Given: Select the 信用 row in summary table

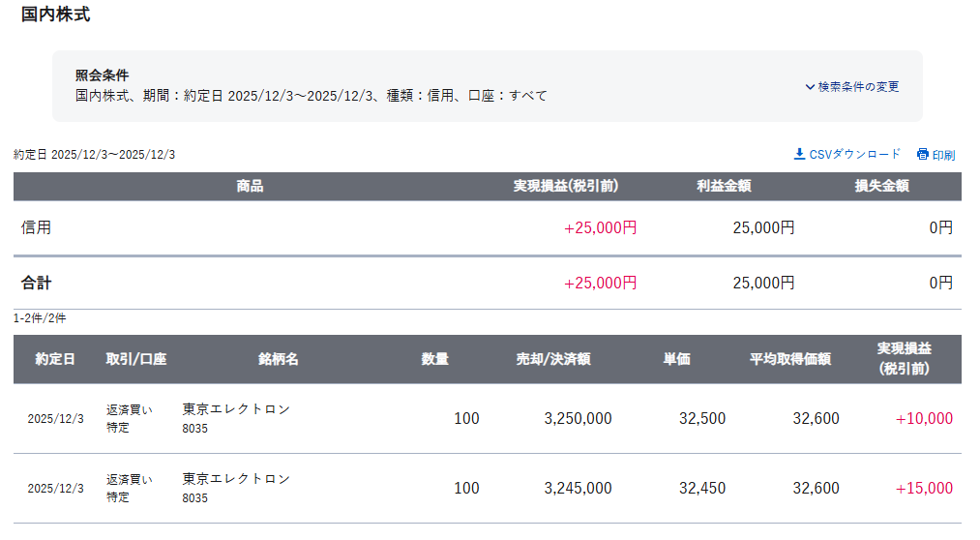Looking at the screenshot, I should click(37, 228).
